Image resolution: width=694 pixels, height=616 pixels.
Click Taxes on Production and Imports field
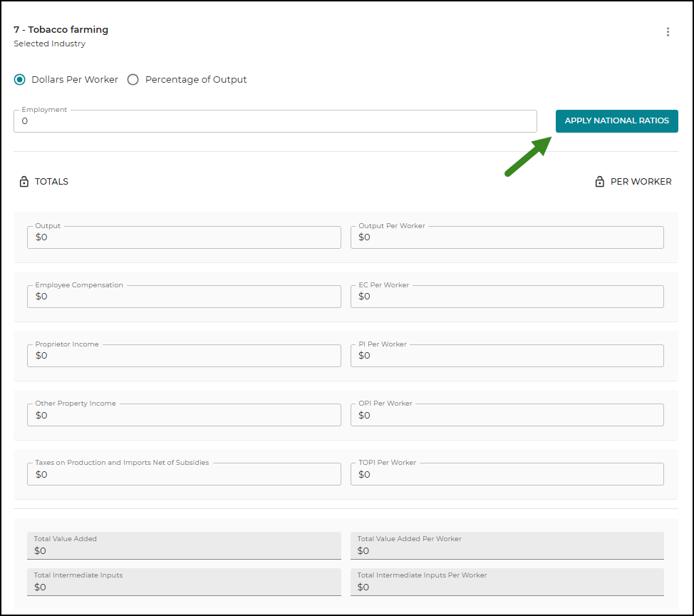point(184,474)
